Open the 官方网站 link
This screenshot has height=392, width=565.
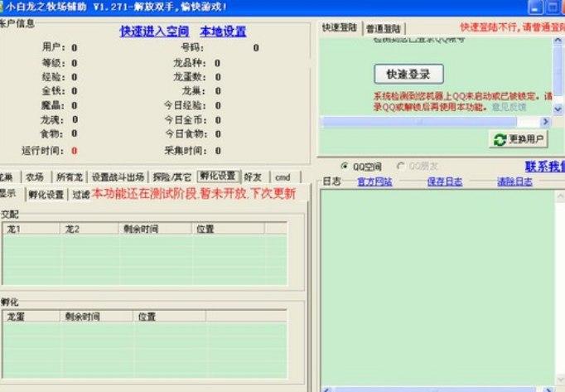coord(374,181)
